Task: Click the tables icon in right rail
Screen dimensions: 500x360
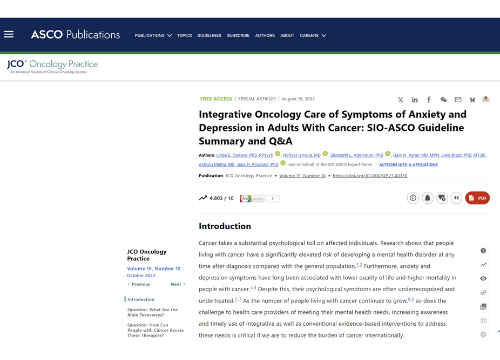Action: (483, 321)
